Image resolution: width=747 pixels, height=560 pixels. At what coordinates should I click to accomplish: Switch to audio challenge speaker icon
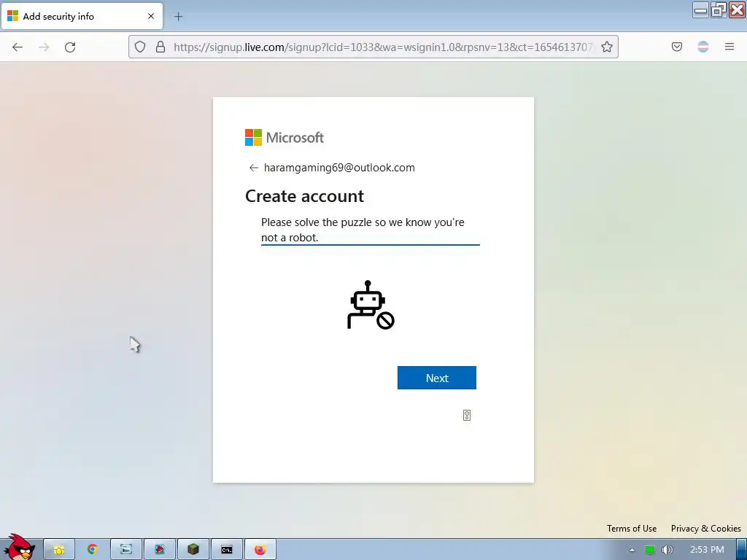(x=467, y=415)
